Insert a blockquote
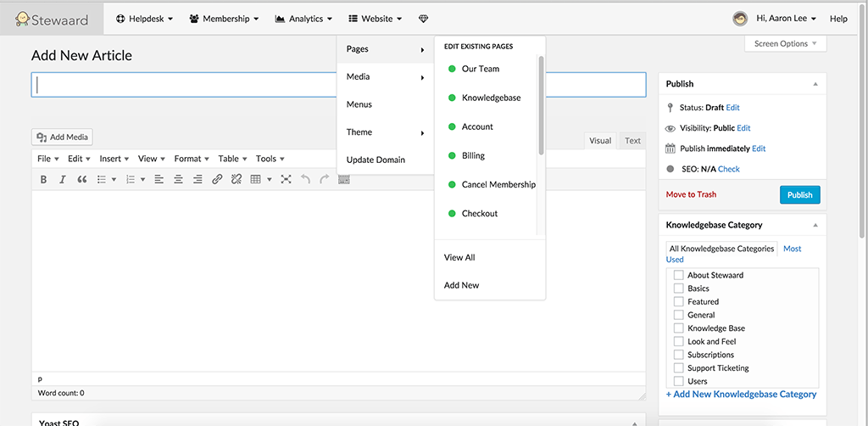Viewport: 868px width, 426px height. (82, 179)
